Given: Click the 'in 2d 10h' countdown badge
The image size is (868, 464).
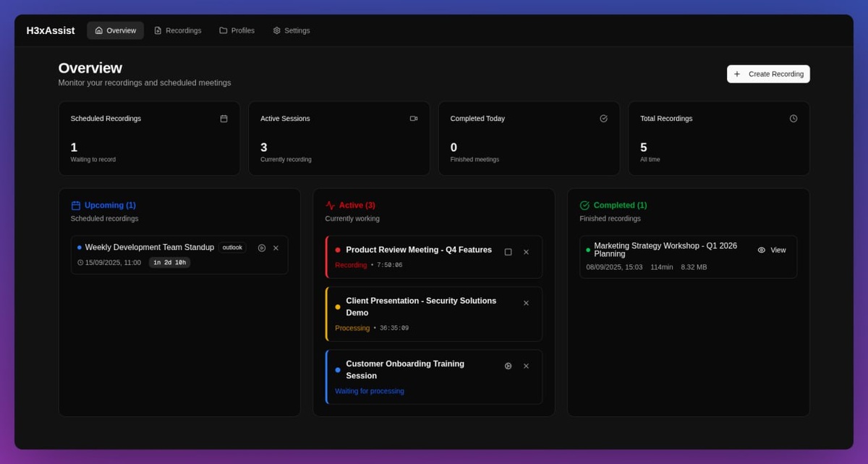Looking at the screenshot, I should pyautogui.click(x=170, y=263).
